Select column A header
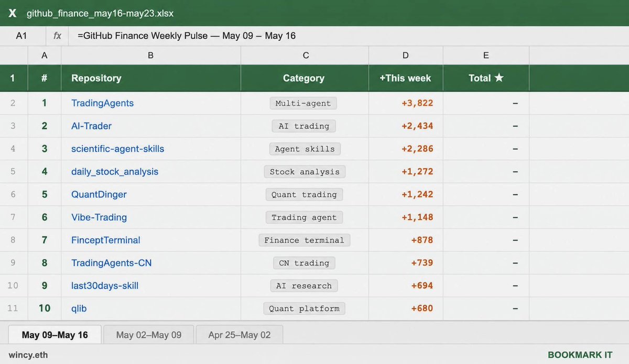Viewport: 629px width, 364px height. tap(45, 55)
